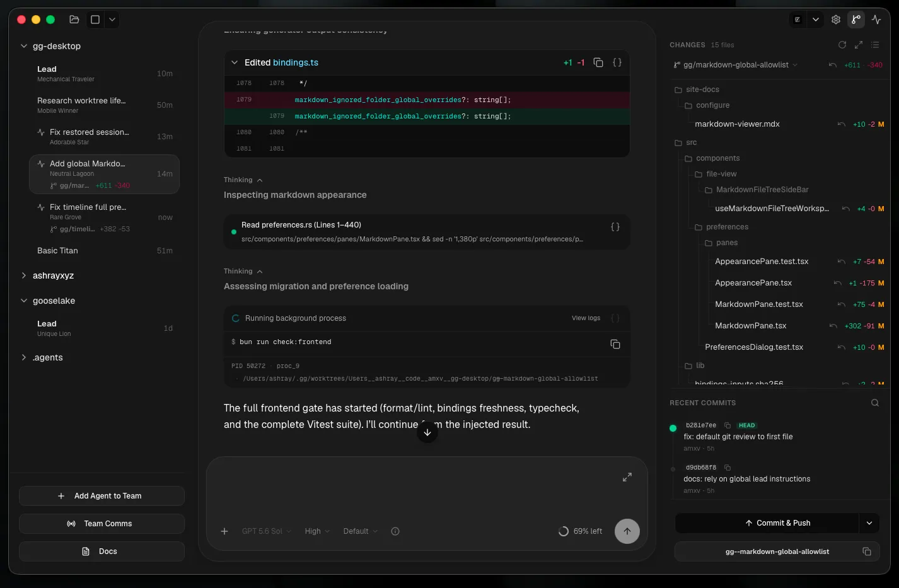Open commit 'fix: default git review to first file'
Screen dimensions: 899x588
738,437
